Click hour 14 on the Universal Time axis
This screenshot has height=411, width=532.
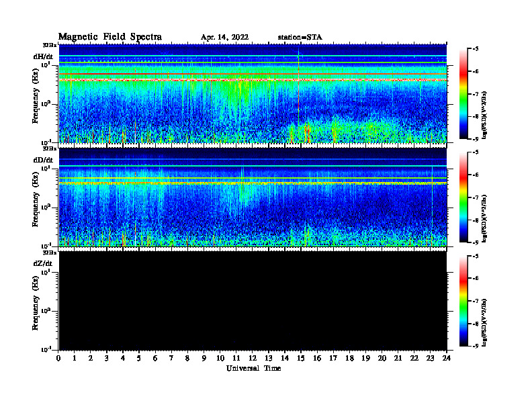[285, 359]
